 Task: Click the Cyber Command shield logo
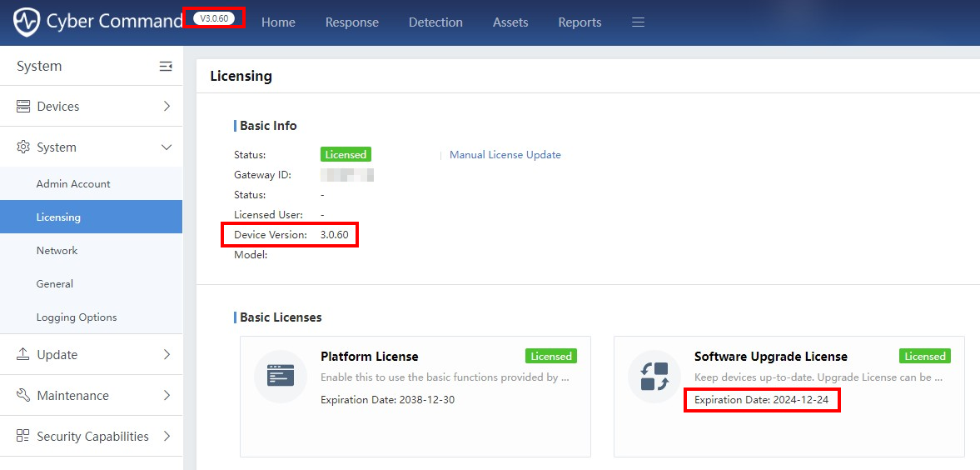[27, 22]
